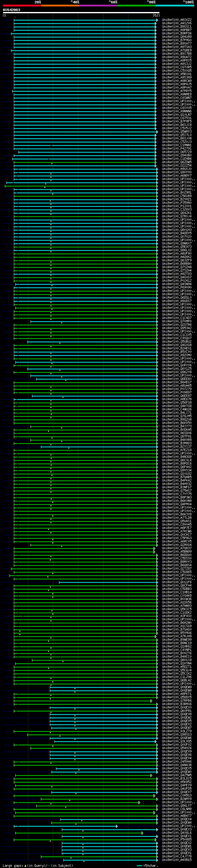Image resolution: width=197 pixels, height=868 pixels.
Task: Click the red 20% identity legend segment
Action: coord(22,6)
